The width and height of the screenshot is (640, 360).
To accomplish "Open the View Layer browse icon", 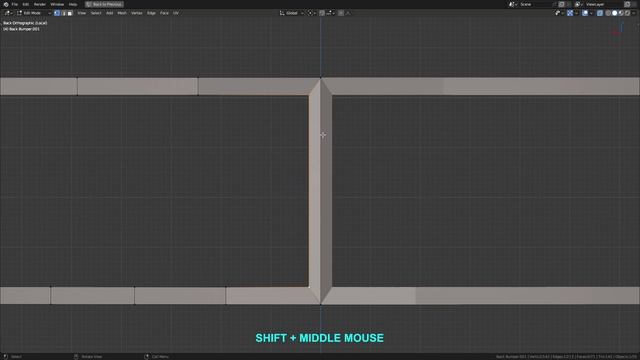I will [x=578, y=4].
